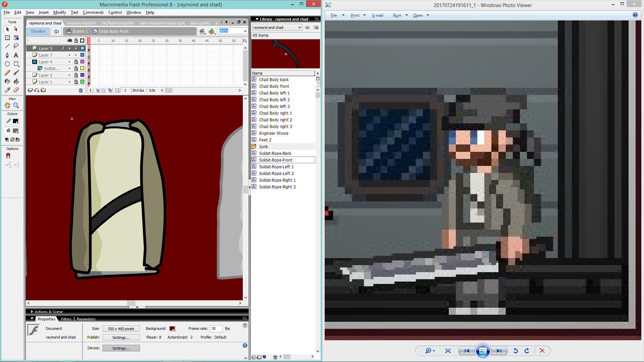Select the Selection arrow tool
The width and height of the screenshot is (644, 362).
click(x=7, y=29)
